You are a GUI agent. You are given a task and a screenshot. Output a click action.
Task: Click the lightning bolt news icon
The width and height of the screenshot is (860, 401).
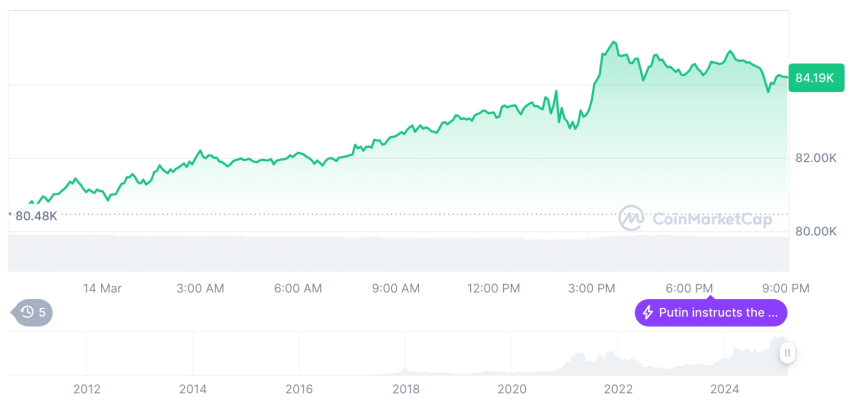tap(647, 312)
